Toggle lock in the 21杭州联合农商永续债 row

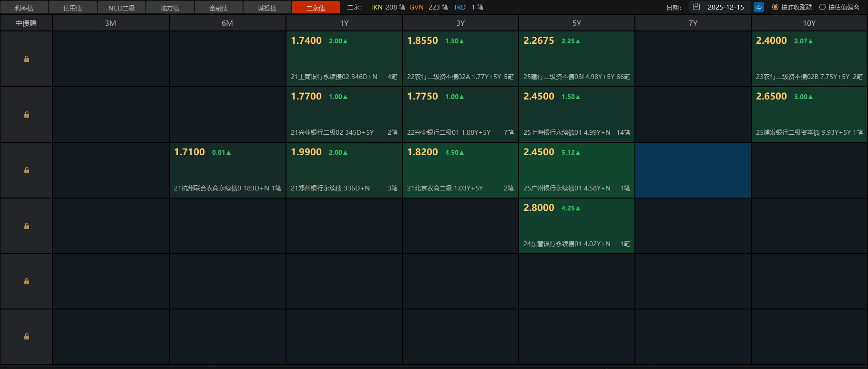tap(27, 170)
